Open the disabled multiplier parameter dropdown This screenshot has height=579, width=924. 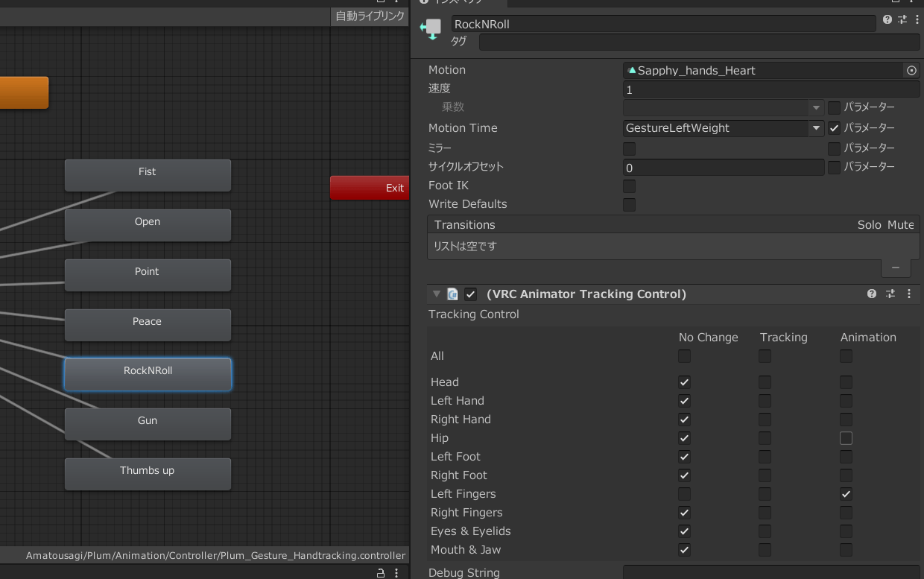click(723, 107)
